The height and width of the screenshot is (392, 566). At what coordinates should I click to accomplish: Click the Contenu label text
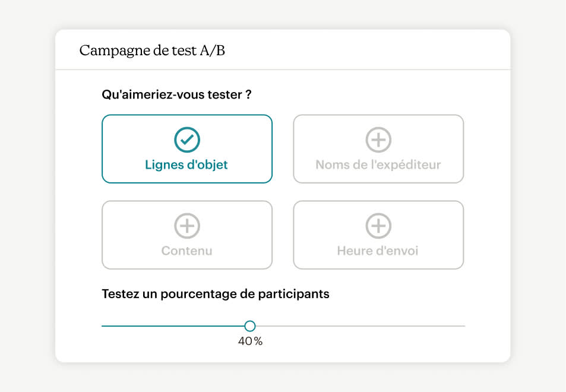186,251
